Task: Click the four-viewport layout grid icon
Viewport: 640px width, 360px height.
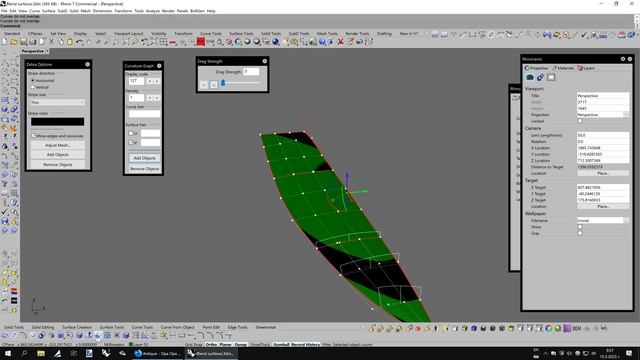Action: pyautogui.click(x=163, y=42)
